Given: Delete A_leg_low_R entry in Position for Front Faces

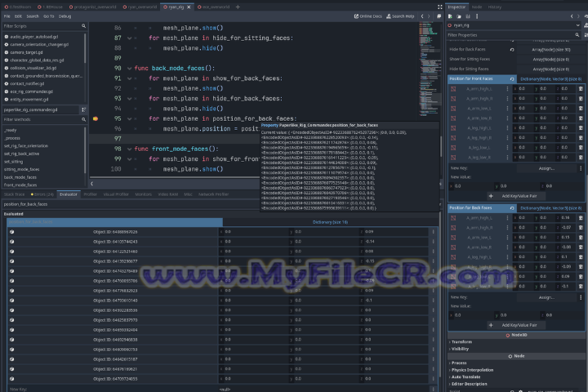Looking at the screenshot, I should click(581, 157).
